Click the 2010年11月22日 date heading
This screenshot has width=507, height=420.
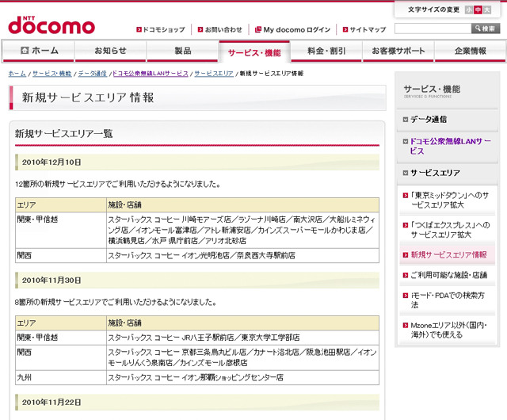tap(51, 403)
